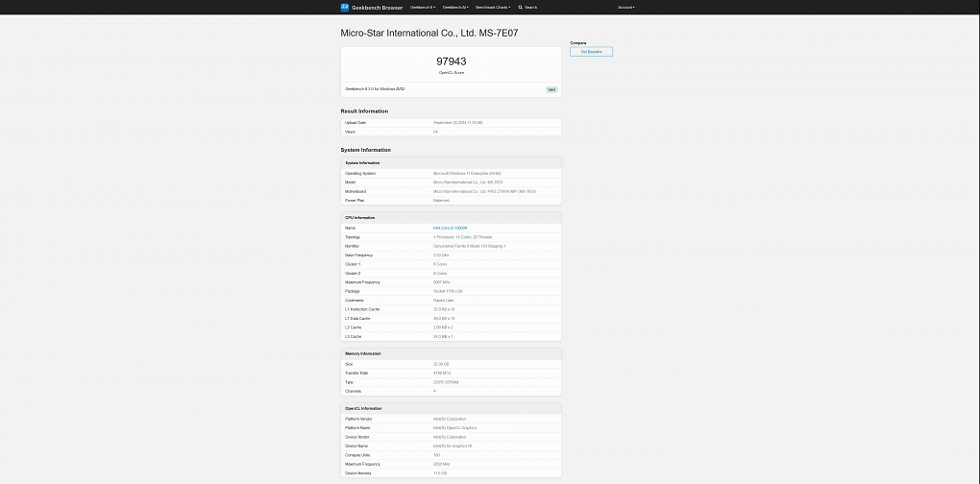Click the Memory Information table header
Image resolution: width=980 pixels, height=484 pixels.
tap(451, 353)
